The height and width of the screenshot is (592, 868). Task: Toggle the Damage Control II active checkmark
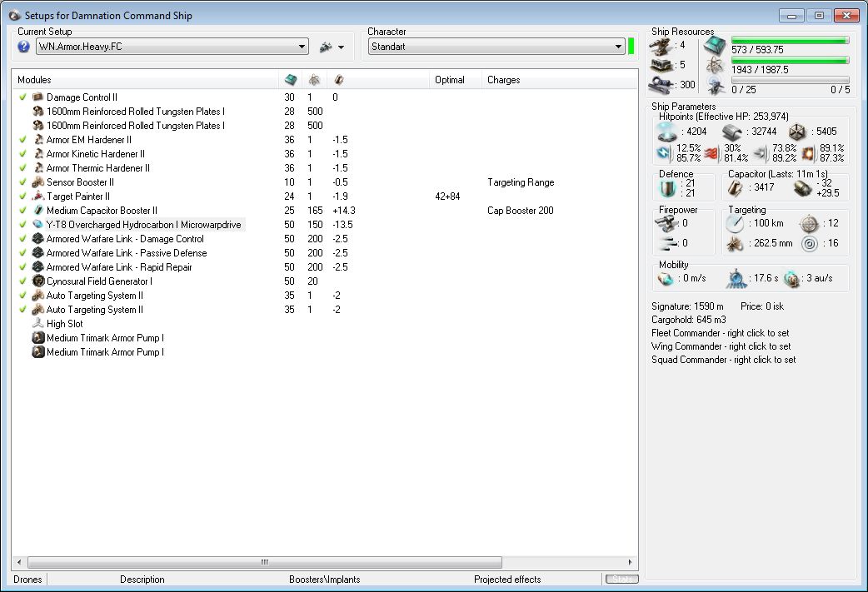[22, 97]
